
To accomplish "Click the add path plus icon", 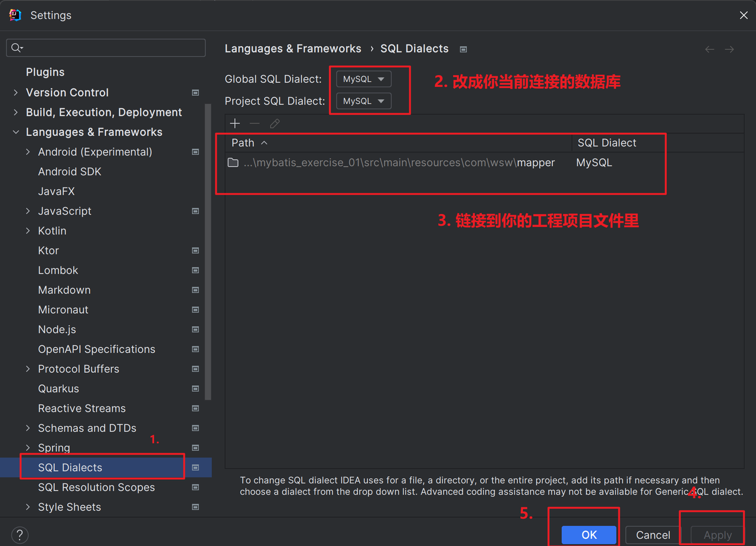I will [235, 123].
